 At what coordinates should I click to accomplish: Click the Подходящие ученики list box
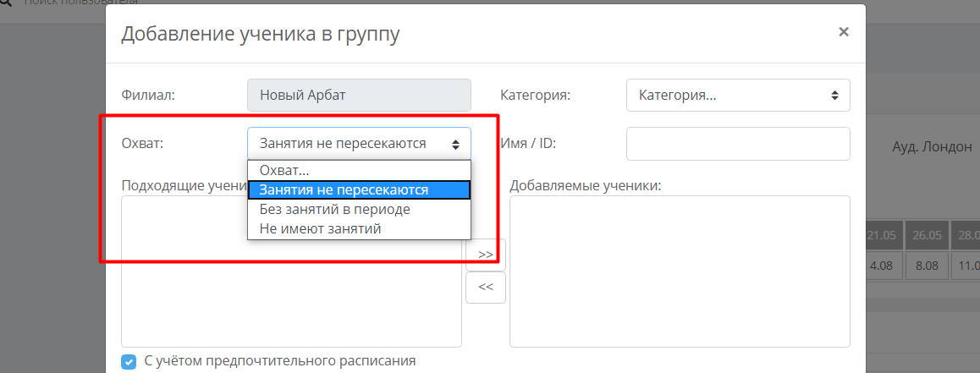[291, 272]
